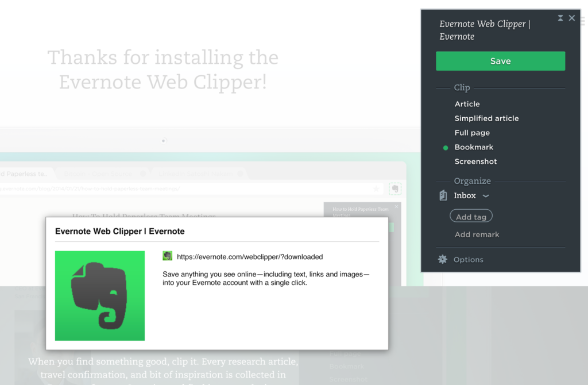This screenshot has height=385, width=588.
Task: Add a remark to the clip
Action: click(x=477, y=234)
